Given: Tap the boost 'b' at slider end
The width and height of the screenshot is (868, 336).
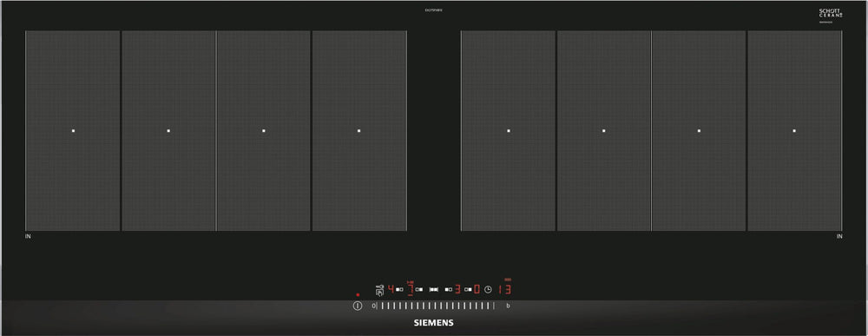Looking at the screenshot, I should pos(508,306).
